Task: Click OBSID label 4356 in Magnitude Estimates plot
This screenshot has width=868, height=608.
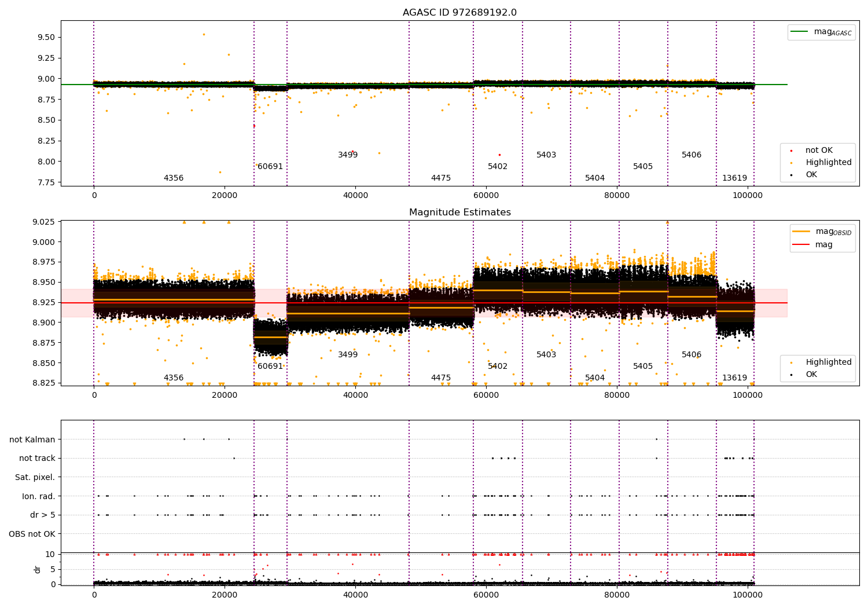Action: click(x=174, y=378)
